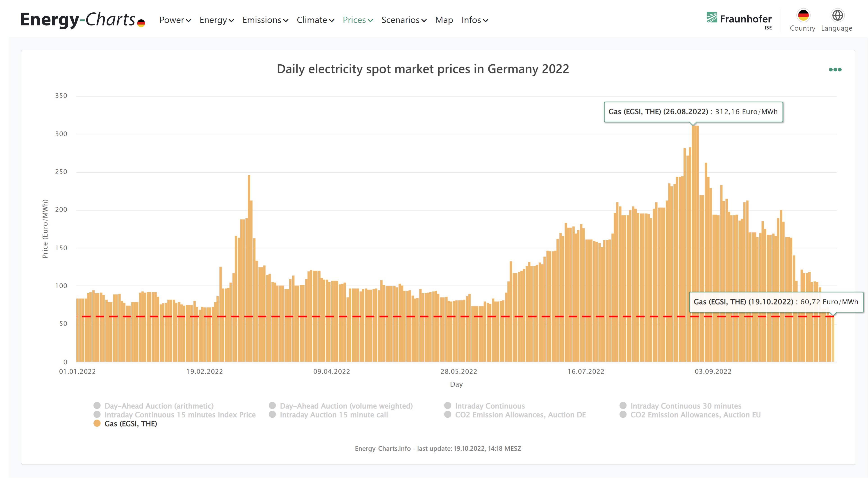Expand the Climate dropdown menu
The width and height of the screenshot is (868, 478).
[315, 20]
